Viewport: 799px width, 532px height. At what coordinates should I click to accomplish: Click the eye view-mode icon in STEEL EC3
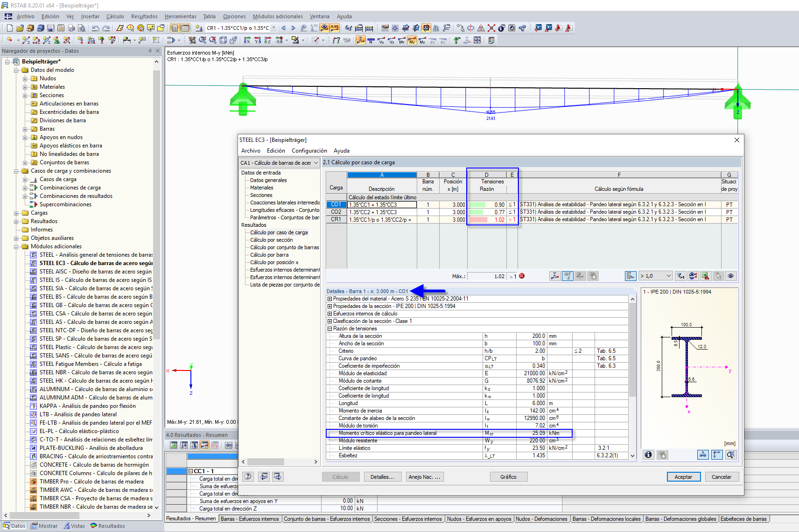[x=730, y=276]
